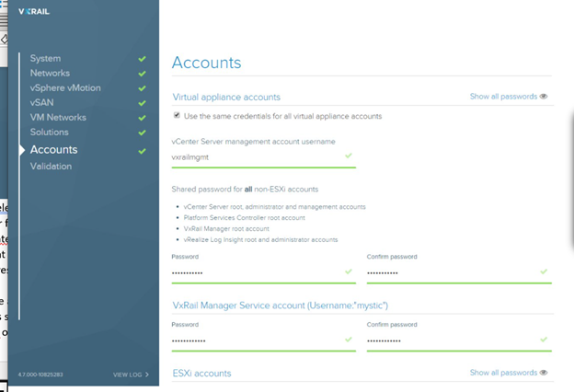
Task: Click green checkmark beside Networks
Action: coord(142,74)
